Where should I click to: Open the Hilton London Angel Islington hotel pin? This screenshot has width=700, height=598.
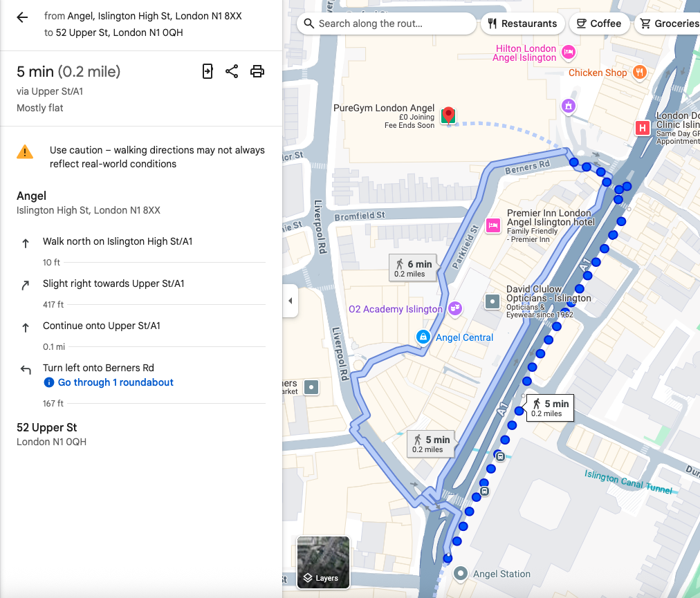(569, 53)
